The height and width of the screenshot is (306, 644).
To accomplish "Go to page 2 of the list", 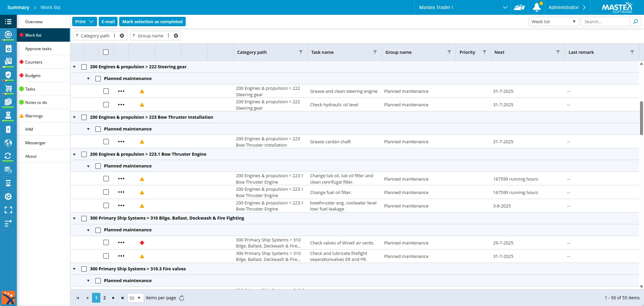I will pyautogui.click(x=104, y=298).
